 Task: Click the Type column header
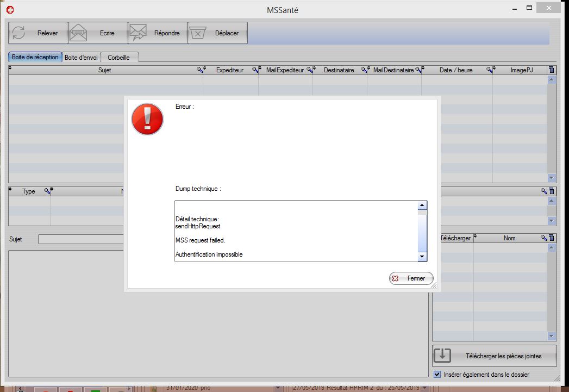coord(29,191)
